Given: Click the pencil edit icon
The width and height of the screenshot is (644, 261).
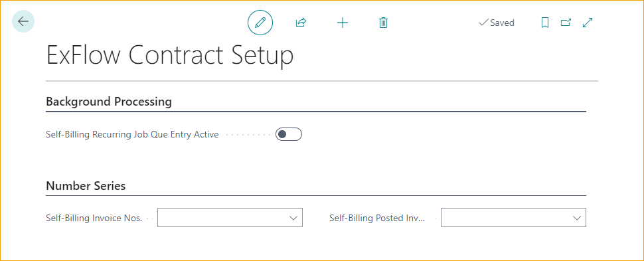Looking at the screenshot, I should click(260, 22).
